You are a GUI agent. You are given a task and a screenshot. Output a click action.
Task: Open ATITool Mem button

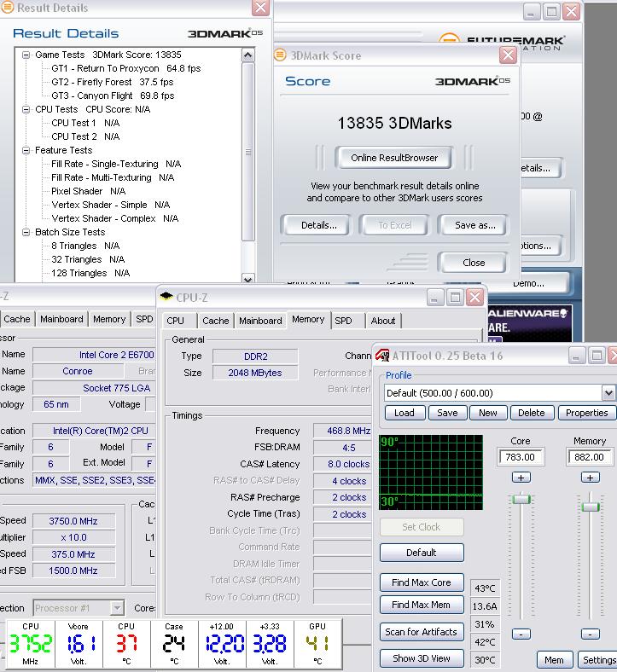[x=554, y=660]
